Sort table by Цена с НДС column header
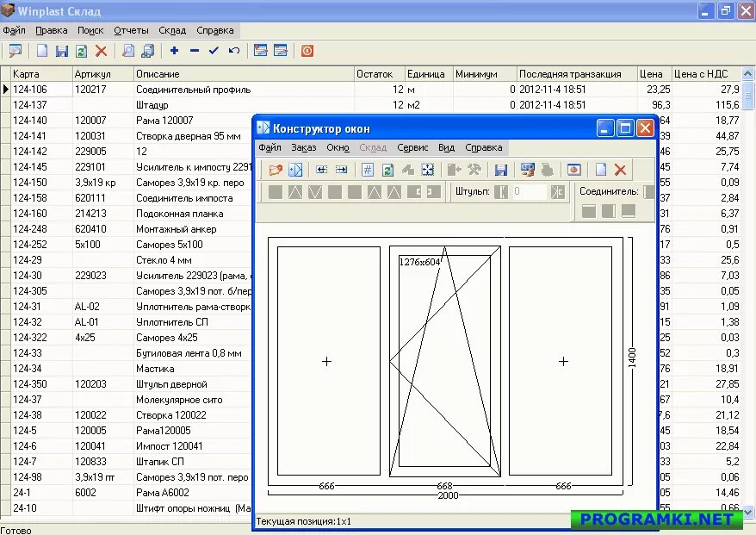 pos(706,74)
